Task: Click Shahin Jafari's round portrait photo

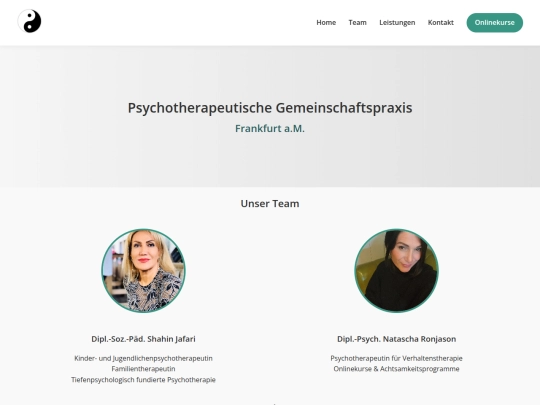Action: pyautogui.click(x=143, y=271)
